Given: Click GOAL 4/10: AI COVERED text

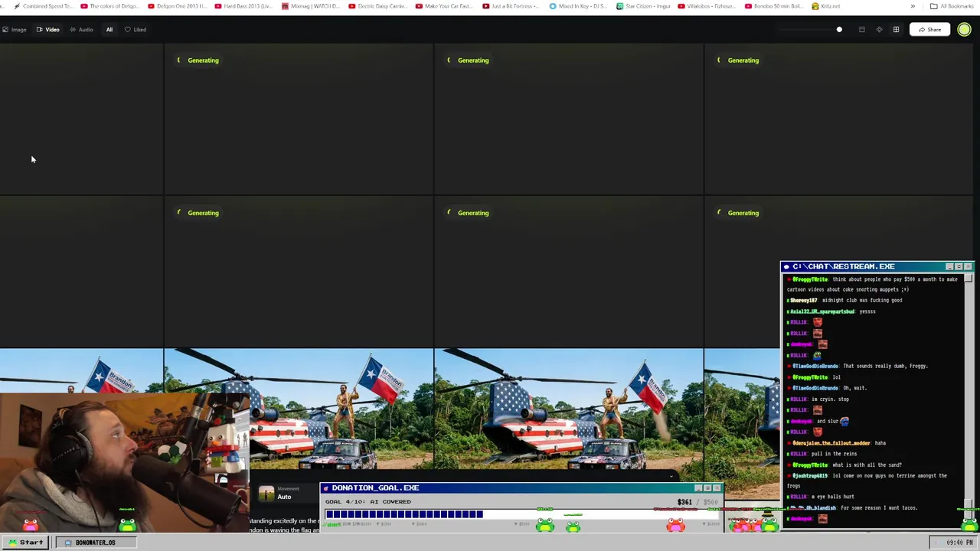Looking at the screenshot, I should click(367, 502).
